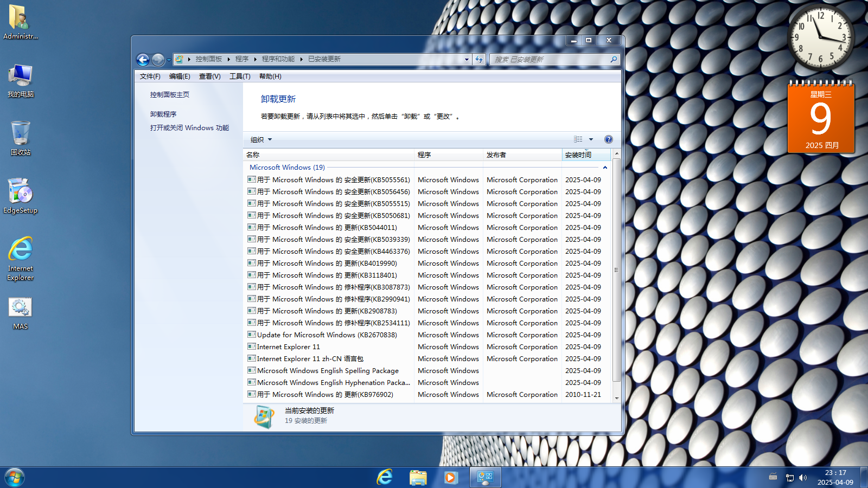Select the KB4463376 security update row
Viewport: 868px width, 488px height.
tap(427, 252)
